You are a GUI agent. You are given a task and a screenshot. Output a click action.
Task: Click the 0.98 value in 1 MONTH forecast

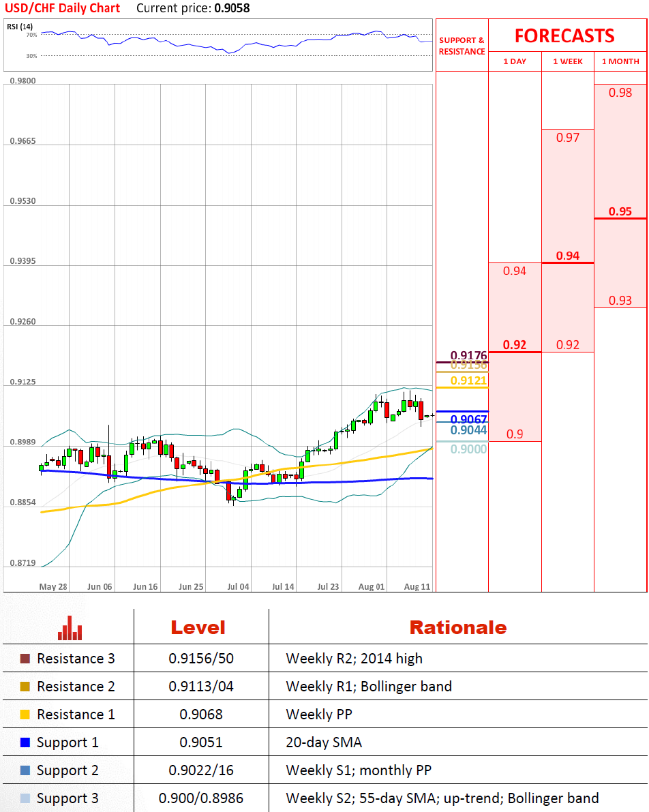pyautogui.click(x=620, y=93)
